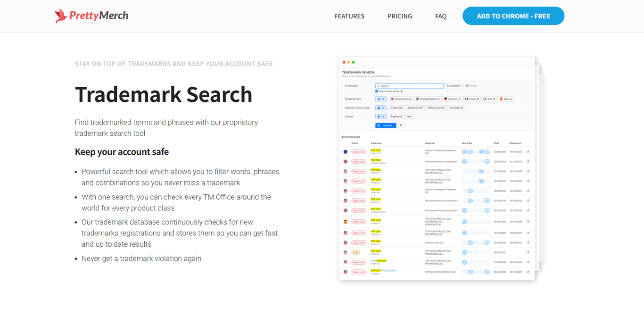644x317 pixels.
Task: Click info icon on United States chip
Action: coord(411,99)
